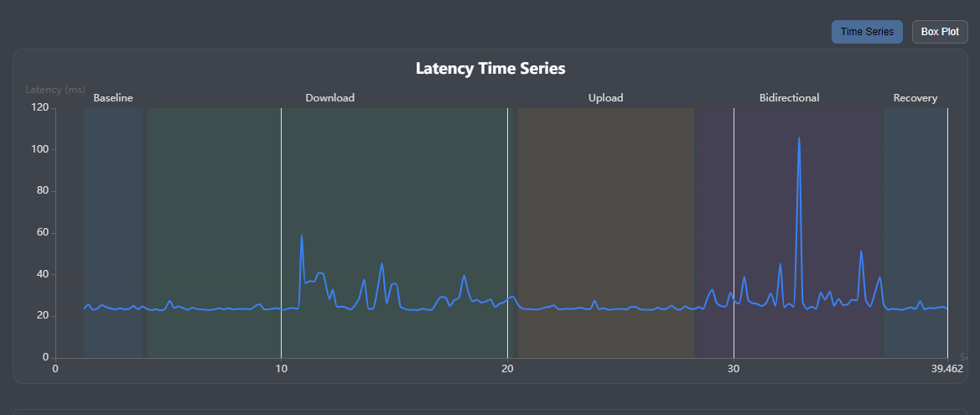Click the 0 tick on the x-axis
980x415 pixels.
[55, 369]
